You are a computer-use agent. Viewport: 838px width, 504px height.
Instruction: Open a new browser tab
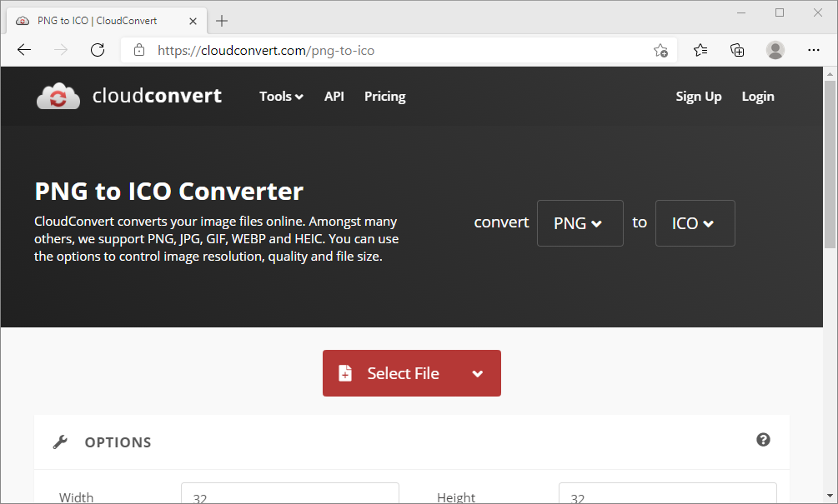(x=222, y=21)
